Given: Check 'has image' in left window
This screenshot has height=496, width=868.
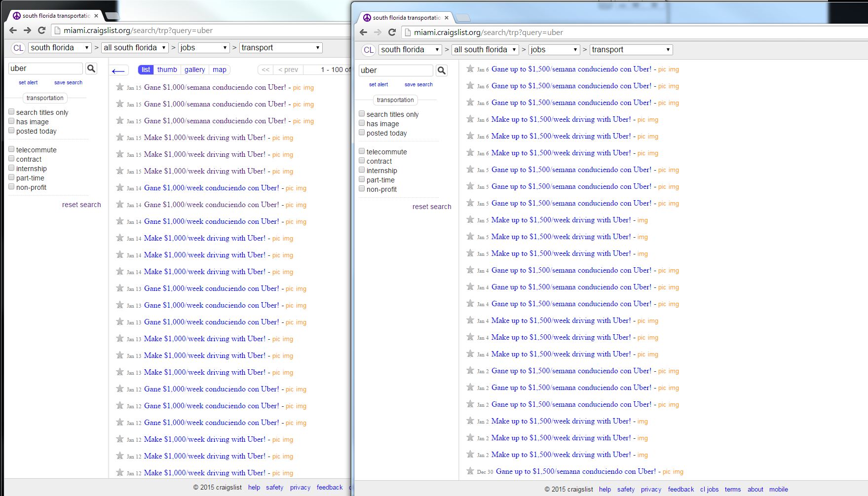Looking at the screenshot, I should 11,121.
